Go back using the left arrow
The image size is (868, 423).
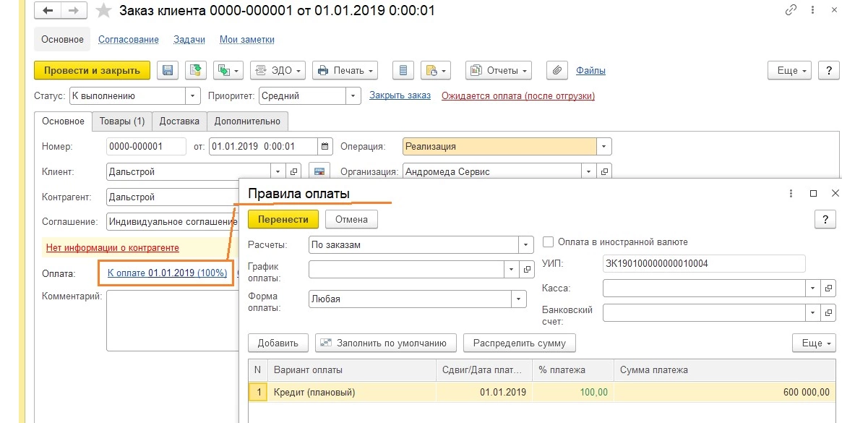point(47,11)
